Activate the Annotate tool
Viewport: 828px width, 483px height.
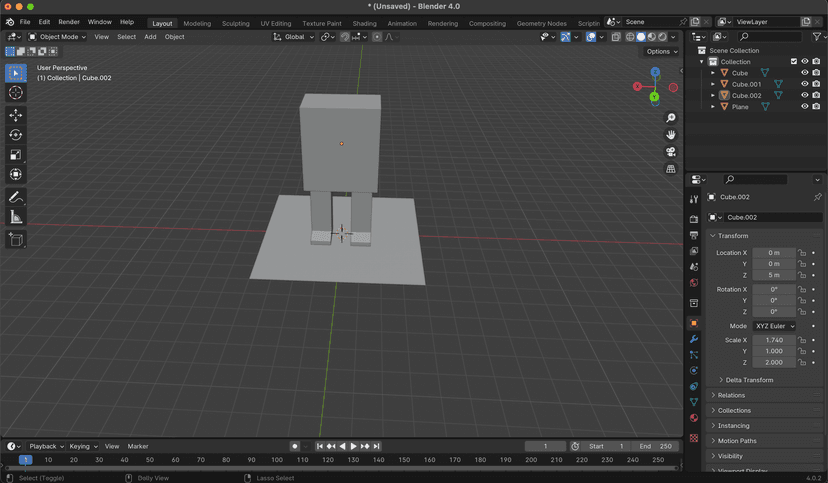[16, 197]
